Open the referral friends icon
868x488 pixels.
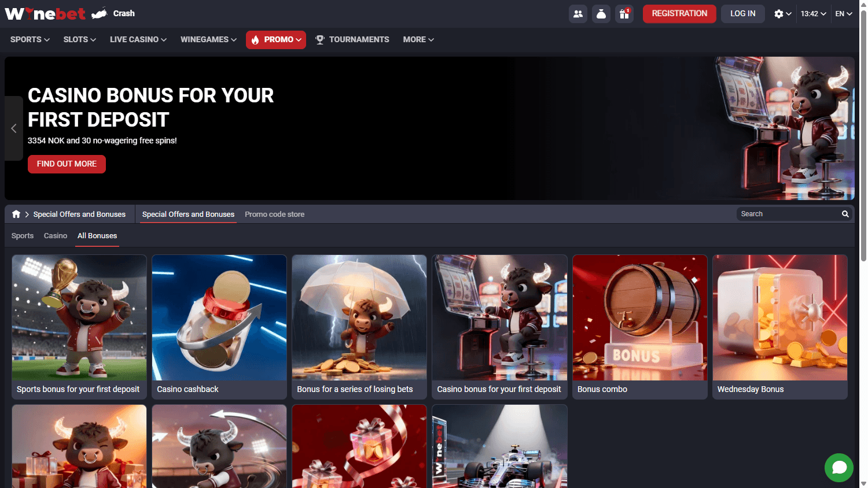(578, 13)
